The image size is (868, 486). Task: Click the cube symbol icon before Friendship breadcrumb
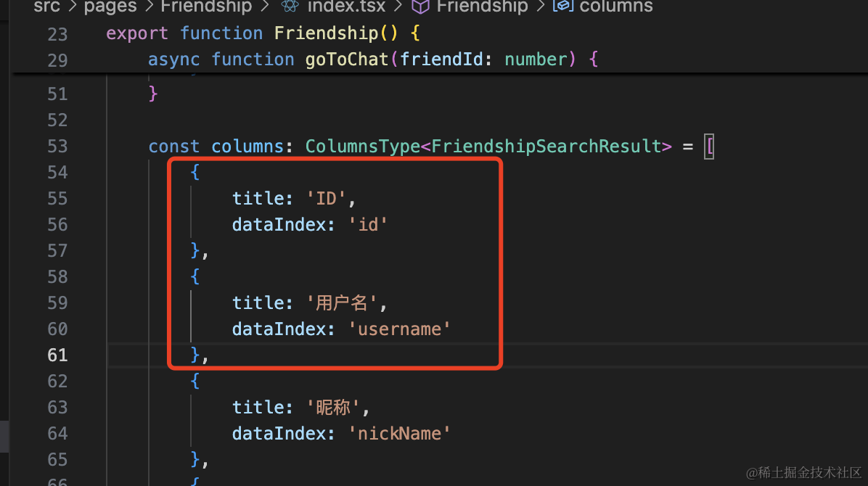420,7
